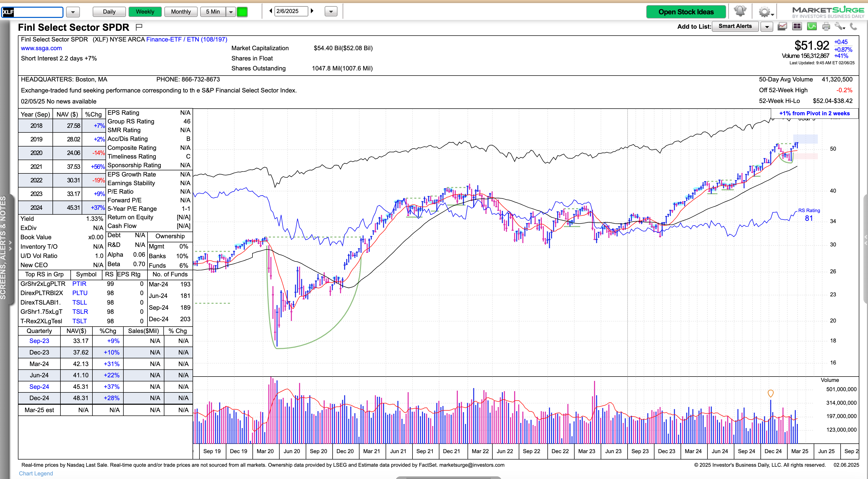The image size is (868, 479).
Task: Click the line chart view icon
Action: click(782, 26)
